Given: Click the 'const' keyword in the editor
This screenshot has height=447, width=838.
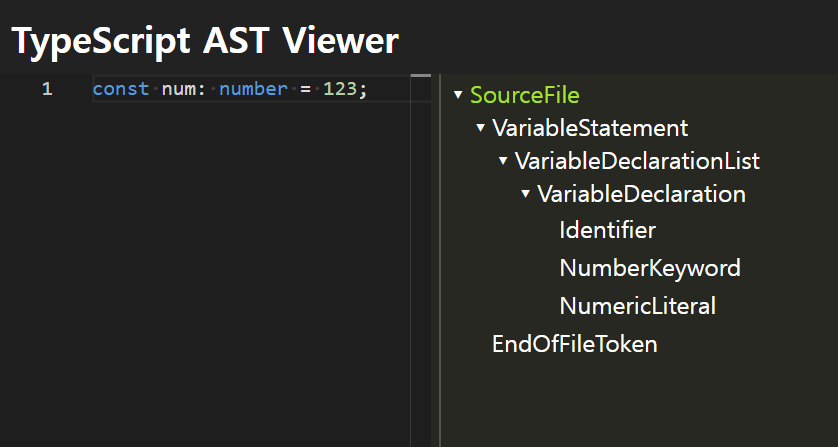Looking at the screenshot, I should 121,89.
